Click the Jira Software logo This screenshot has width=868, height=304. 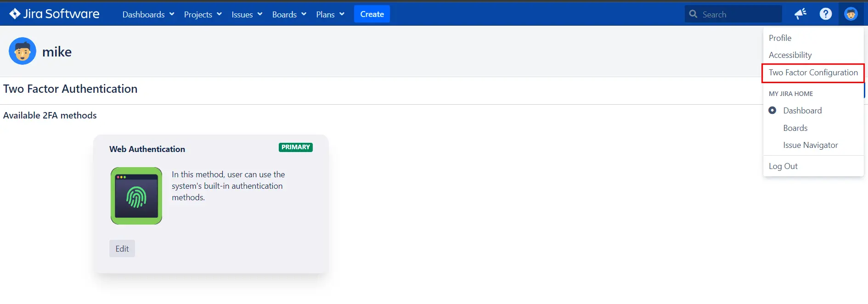coord(54,14)
